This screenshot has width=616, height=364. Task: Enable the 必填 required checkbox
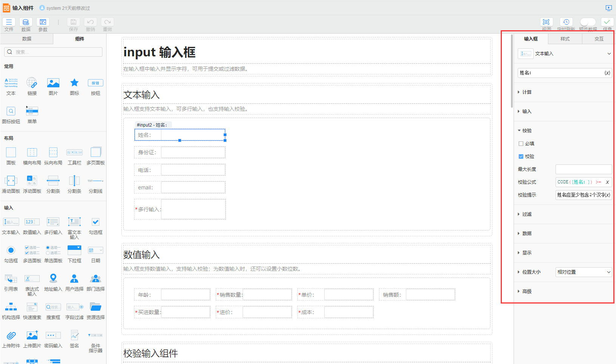[521, 144]
